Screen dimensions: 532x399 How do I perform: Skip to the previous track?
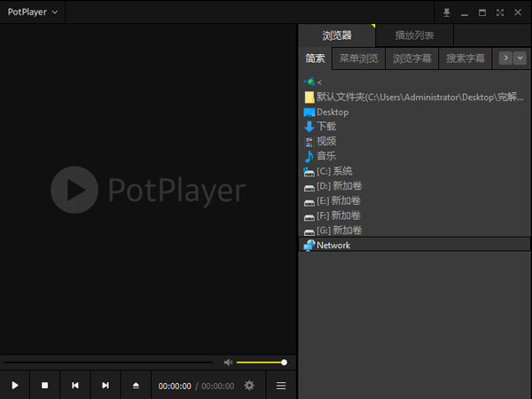click(x=75, y=386)
